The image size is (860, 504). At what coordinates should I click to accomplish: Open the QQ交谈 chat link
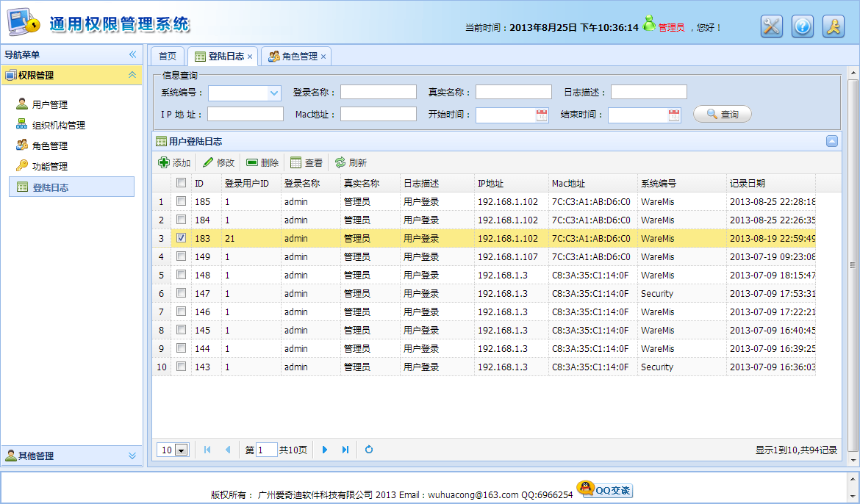(x=604, y=489)
